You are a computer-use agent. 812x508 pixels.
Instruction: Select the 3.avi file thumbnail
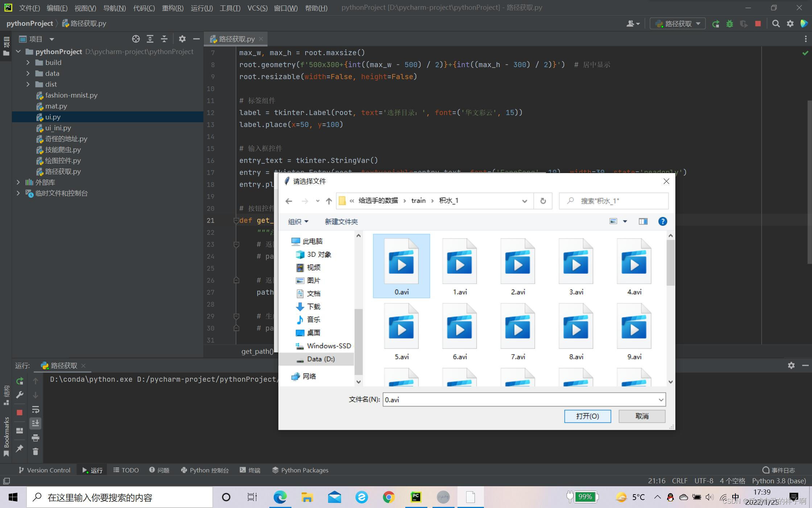576,266
